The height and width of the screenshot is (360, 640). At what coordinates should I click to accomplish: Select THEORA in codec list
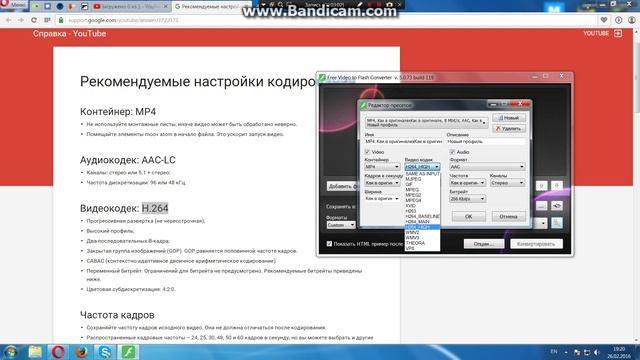[422, 243]
